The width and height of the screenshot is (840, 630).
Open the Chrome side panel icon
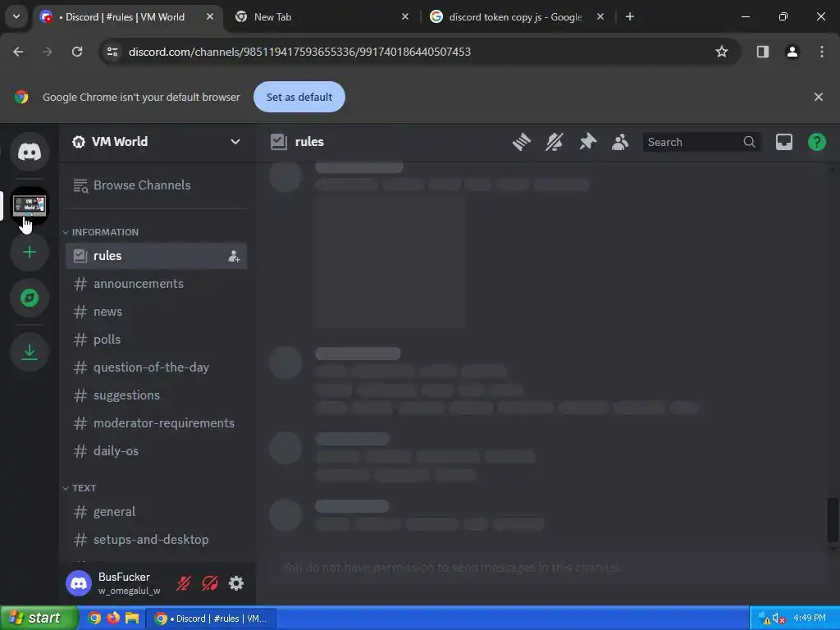[762, 52]
